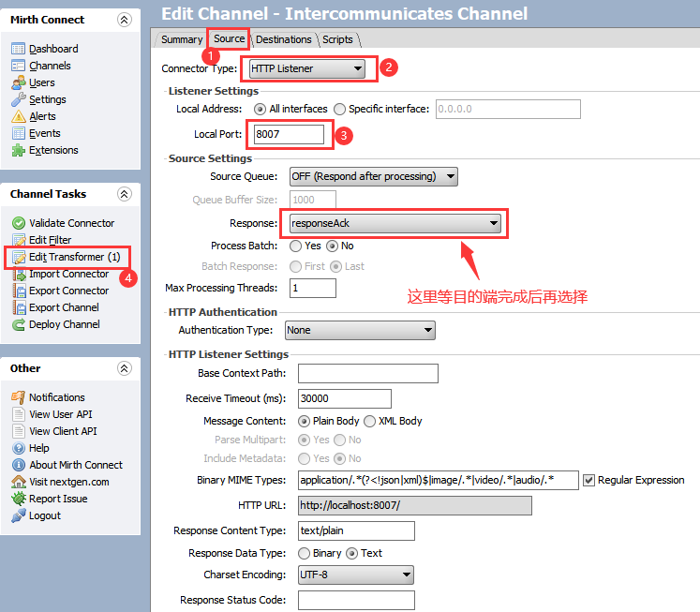Click the Help question mark icon
Image resolution: width=700 pixels, height=612 pixels.
coord(19,448)
